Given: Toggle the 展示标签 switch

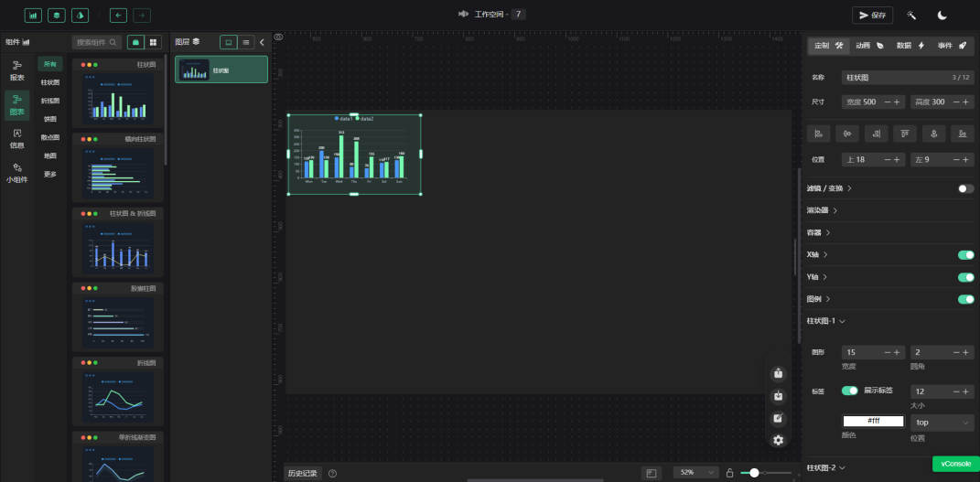Looking at the screenshot, I should (x=850, y=391).
